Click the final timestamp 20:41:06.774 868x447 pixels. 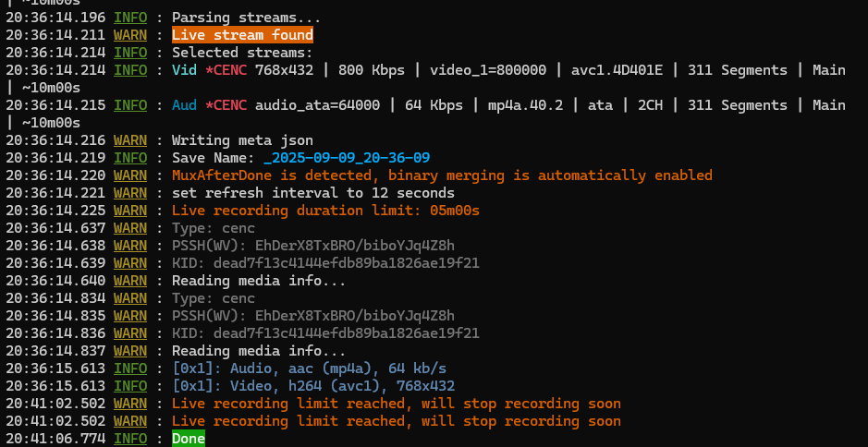[x=55, y=439]
